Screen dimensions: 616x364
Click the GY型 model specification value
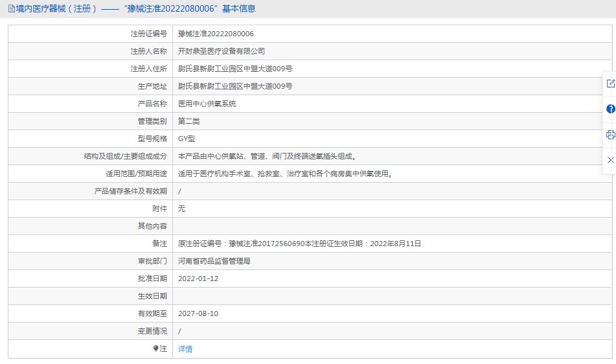click(x=187, y=139)
